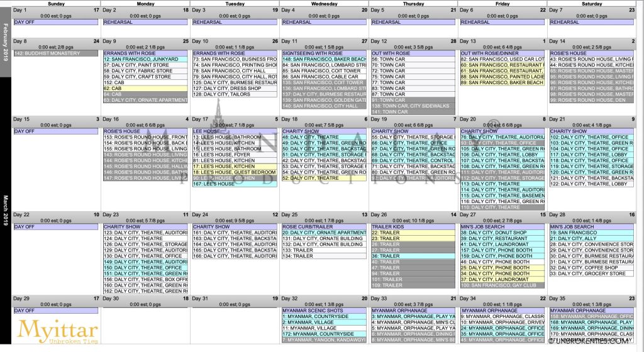Click the Saturday column header

point(591,4)
